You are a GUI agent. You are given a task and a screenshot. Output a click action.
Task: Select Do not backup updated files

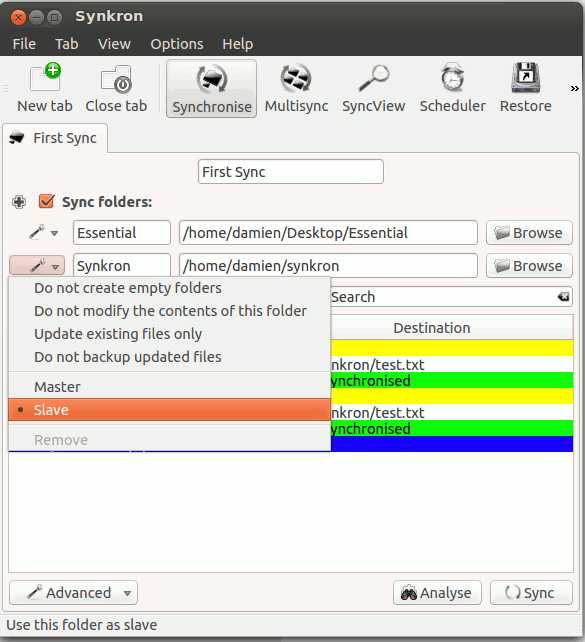(x=169, y=357)
